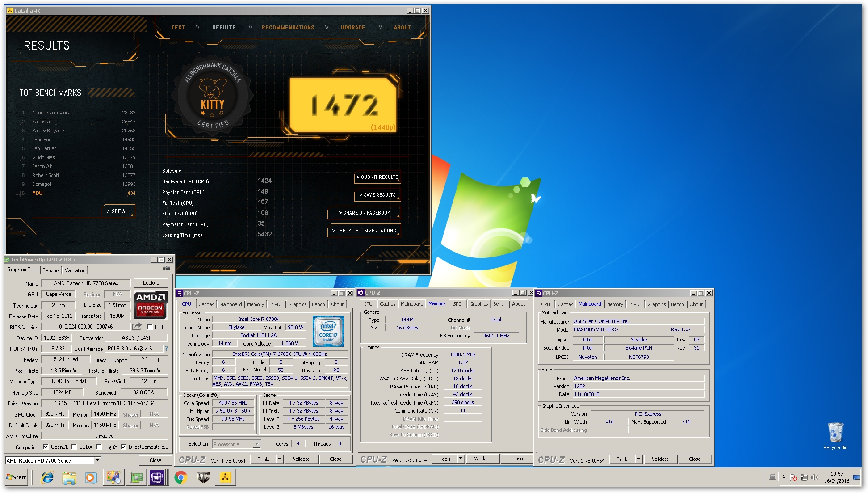Click the Bus Interface question mark icon
Screen dimensions: 868x493
pyautogui.click(x=166, y=349)
